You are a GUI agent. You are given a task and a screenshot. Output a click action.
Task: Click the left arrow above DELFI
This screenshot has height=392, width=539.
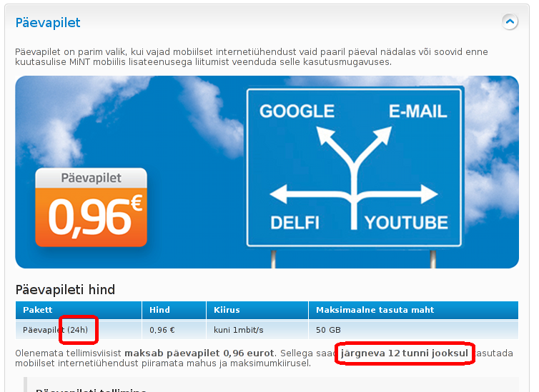click(310, 194)
